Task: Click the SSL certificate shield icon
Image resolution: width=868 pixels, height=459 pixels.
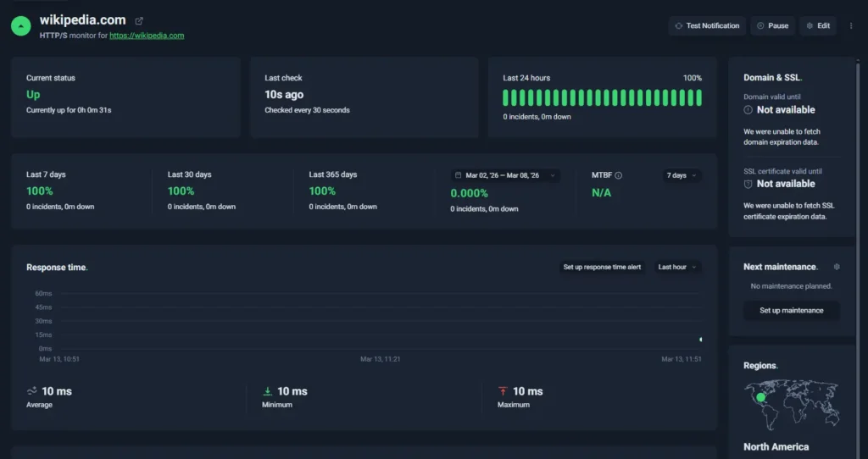Action: click(748, 184)
